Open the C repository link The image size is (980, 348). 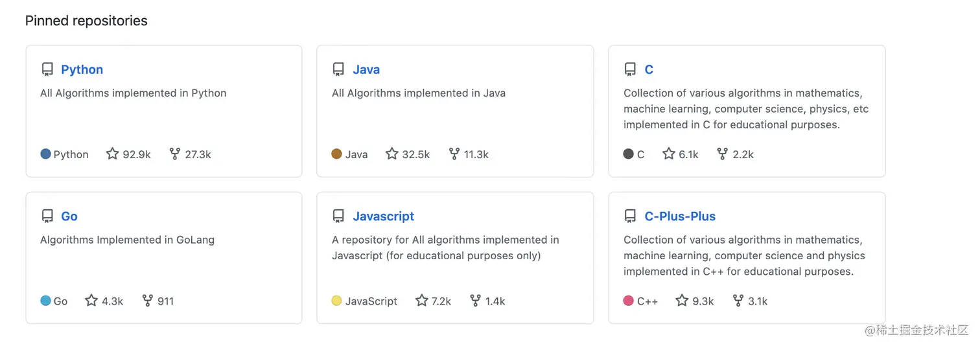point(649,69)
